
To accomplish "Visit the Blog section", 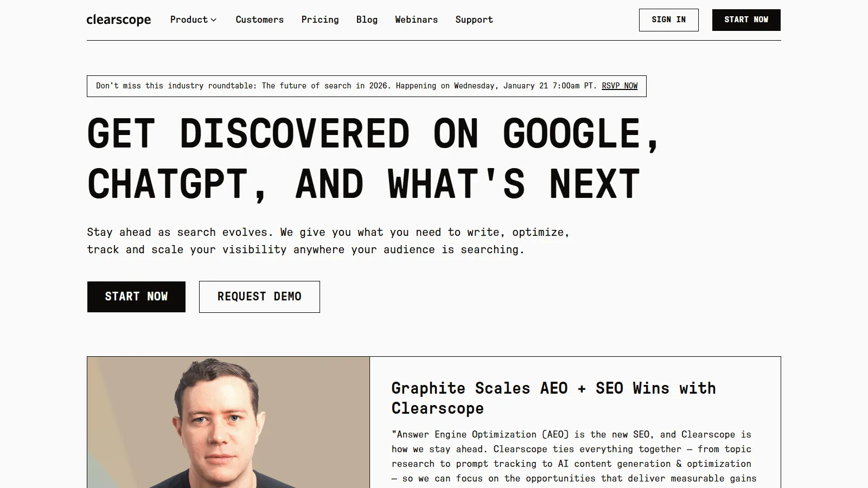I will (x=367, y=20).
